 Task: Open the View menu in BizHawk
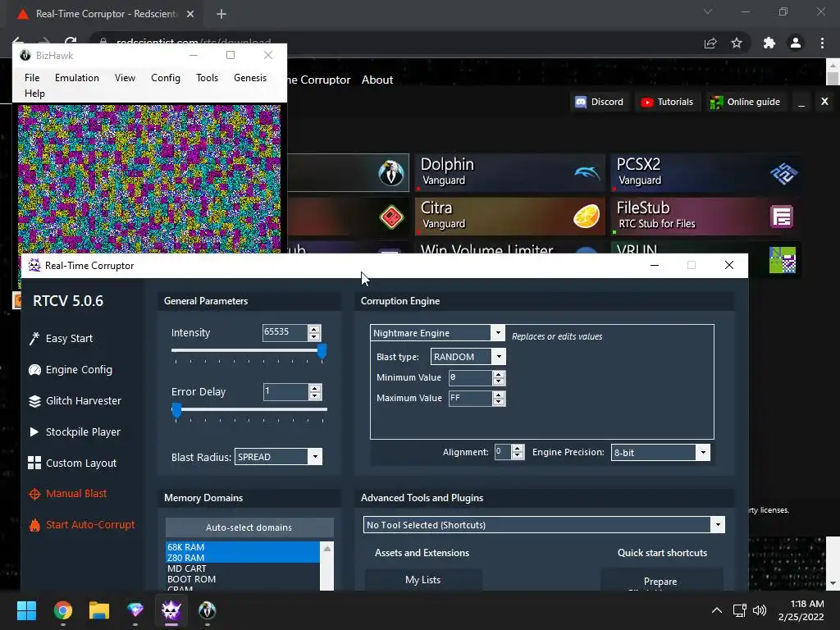coord(125,78)
